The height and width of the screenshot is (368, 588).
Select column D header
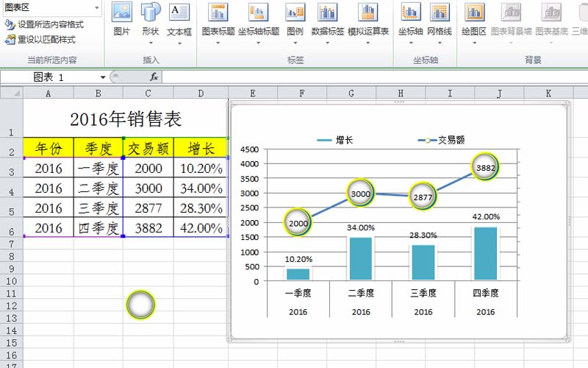[x=200, y=93]
